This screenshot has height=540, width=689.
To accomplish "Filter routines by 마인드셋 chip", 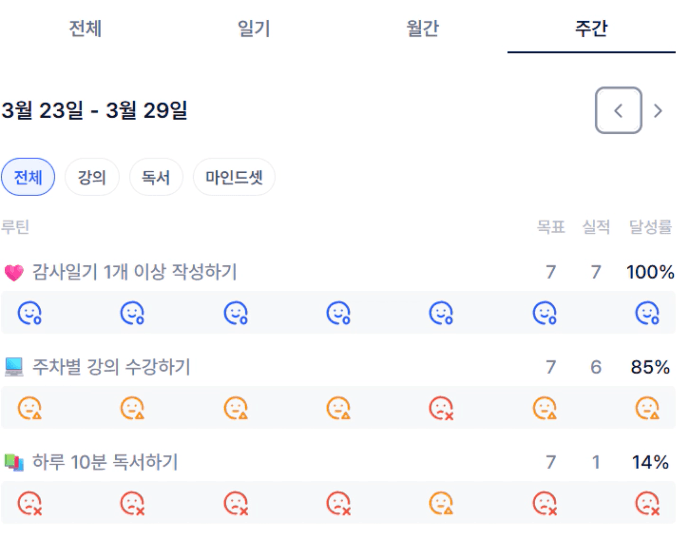I will click(234, 178).
